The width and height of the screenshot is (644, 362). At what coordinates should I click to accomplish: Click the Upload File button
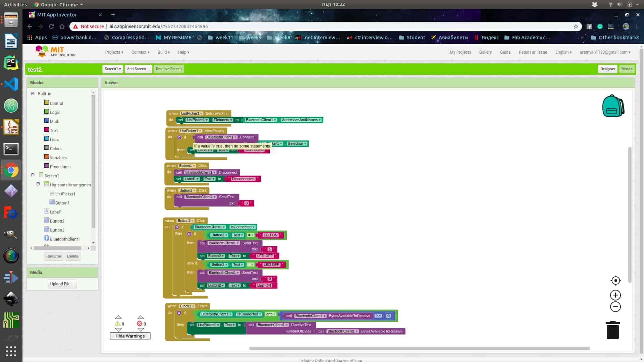[x=62, y=284]
